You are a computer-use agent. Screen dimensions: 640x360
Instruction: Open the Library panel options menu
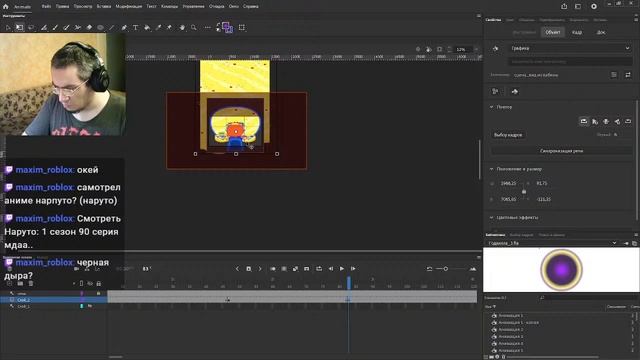coord(636,235)
